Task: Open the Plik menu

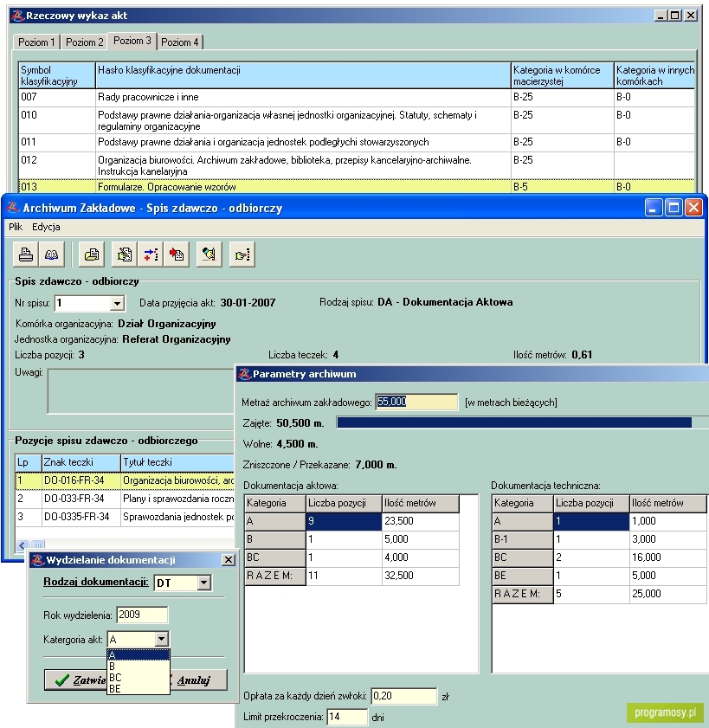Action: point(16,227)
